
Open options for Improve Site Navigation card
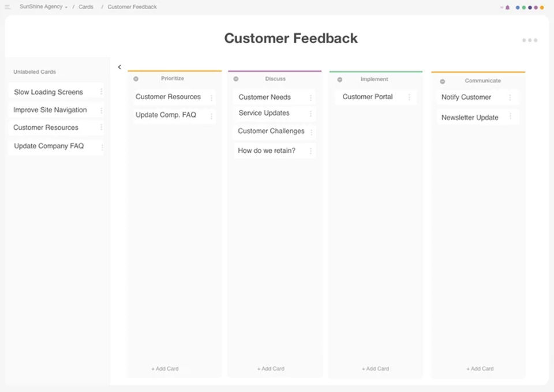click(x=102, y=110)
